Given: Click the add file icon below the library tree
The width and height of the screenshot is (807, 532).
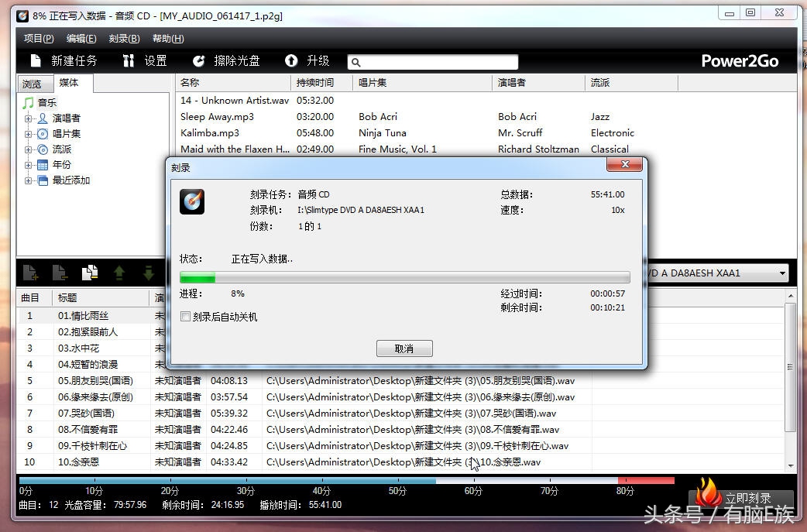Looking at the screenshot, I should (x=31, y=272).
